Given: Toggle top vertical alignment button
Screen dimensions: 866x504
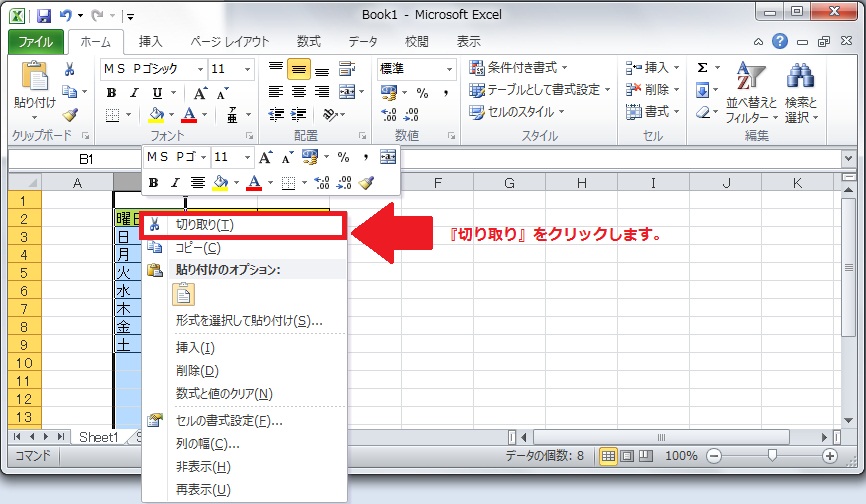Looking at the screenshot, I should 276,69.
